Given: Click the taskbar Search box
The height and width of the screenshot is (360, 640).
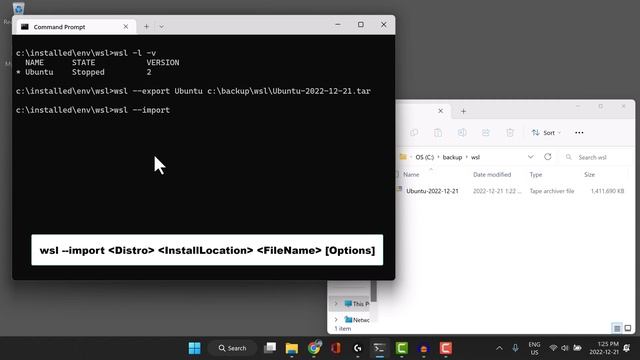Looking at the screenshot, I should point(232,348).
